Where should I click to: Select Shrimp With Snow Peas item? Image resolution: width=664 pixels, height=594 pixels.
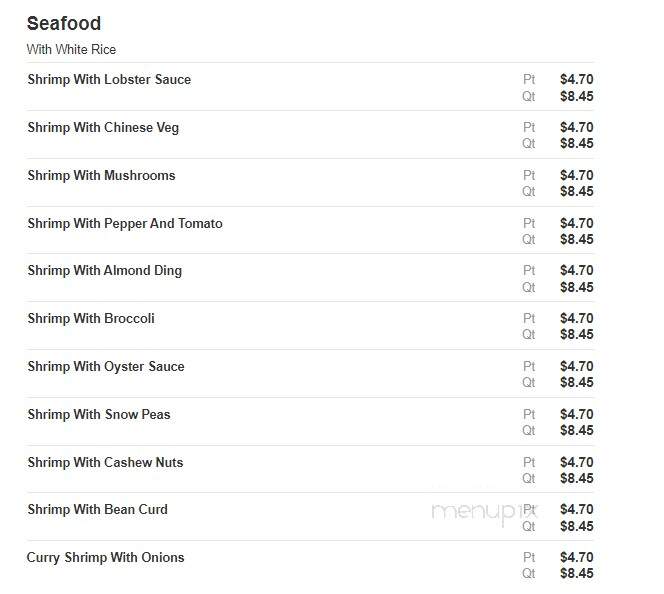[99, 414]
